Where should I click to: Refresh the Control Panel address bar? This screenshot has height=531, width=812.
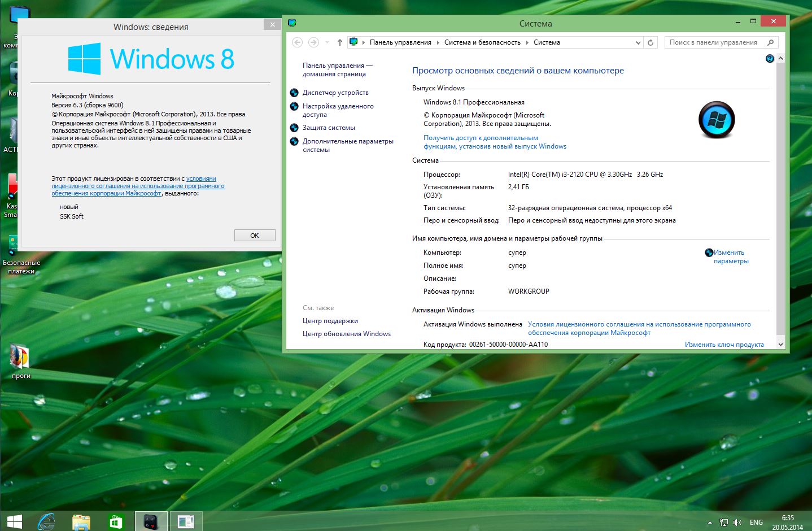click(651, 42)
